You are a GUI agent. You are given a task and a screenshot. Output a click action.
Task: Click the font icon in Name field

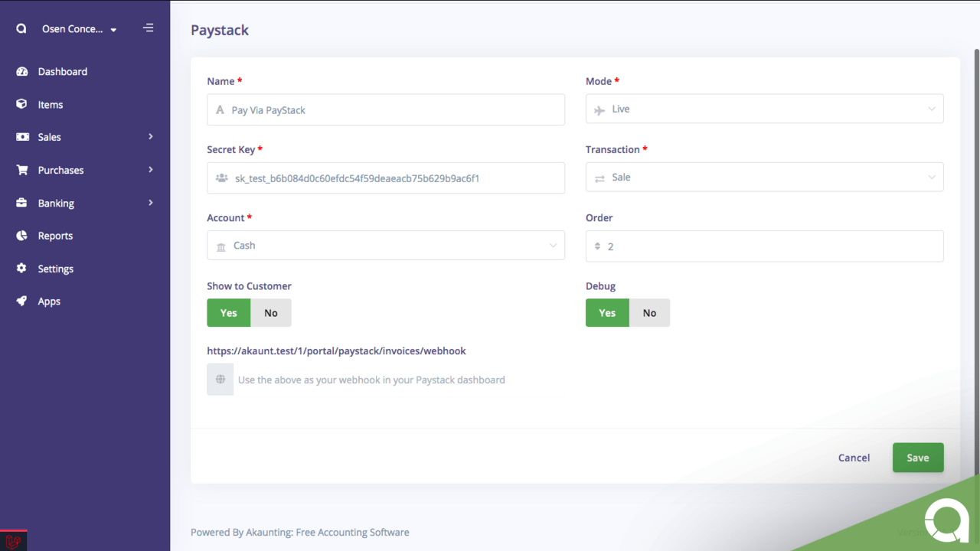[220, 110]
